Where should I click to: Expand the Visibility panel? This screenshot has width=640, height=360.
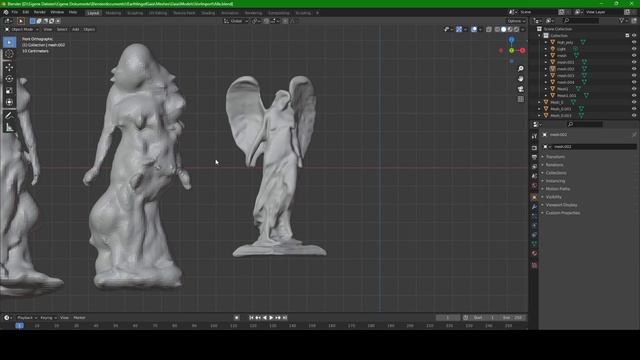click(x=554, y=197)
